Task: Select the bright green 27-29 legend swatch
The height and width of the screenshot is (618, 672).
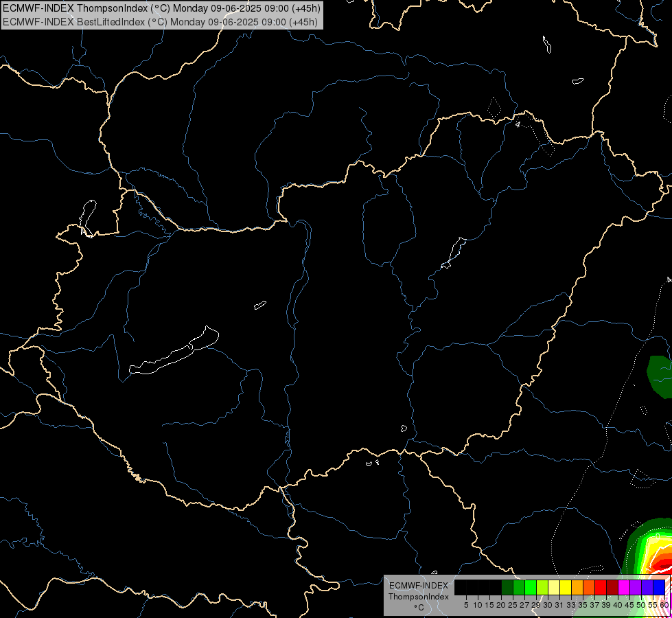Action: 530,587
